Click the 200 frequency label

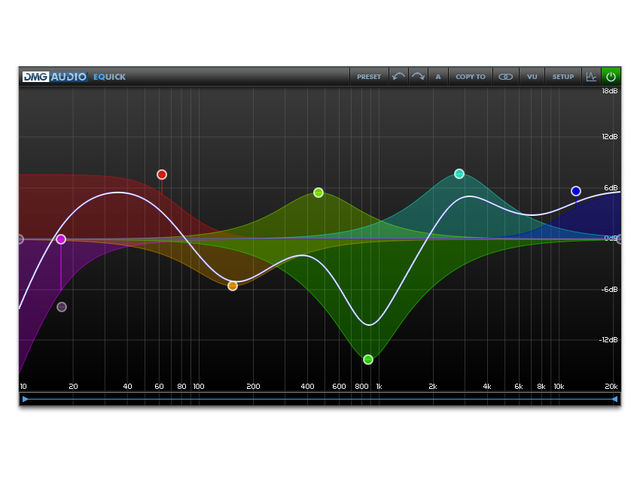253,387
